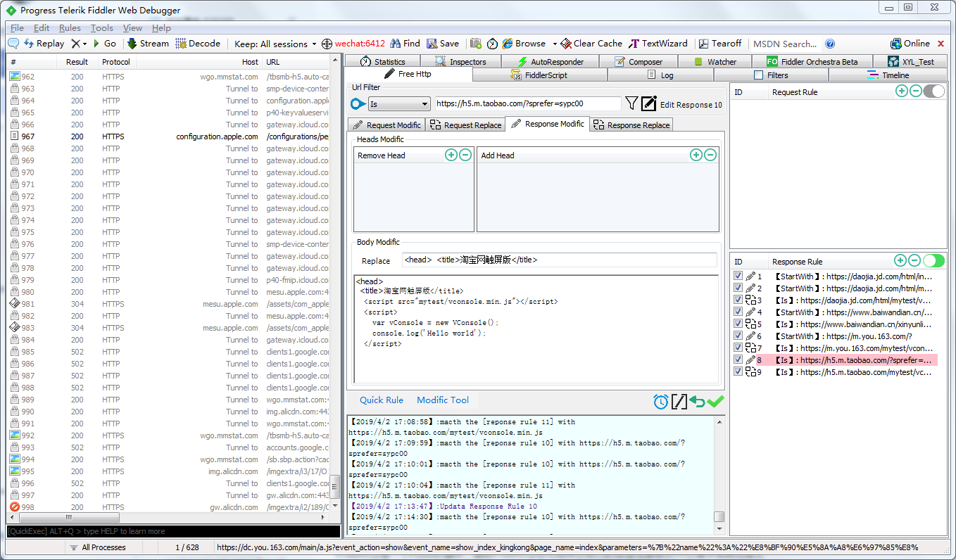The image size is (956, 560).
Task: Switch to the Response Replace tab
Action: click(x=631, y=125)
